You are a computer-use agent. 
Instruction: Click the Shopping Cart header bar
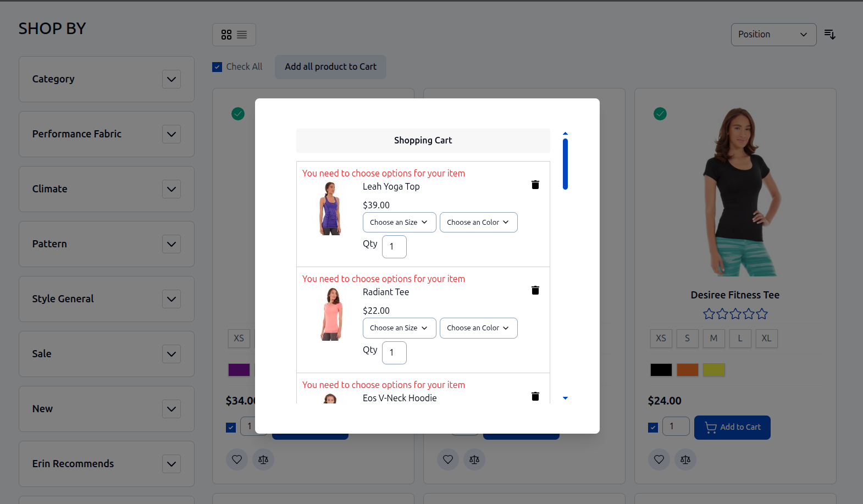423,141
